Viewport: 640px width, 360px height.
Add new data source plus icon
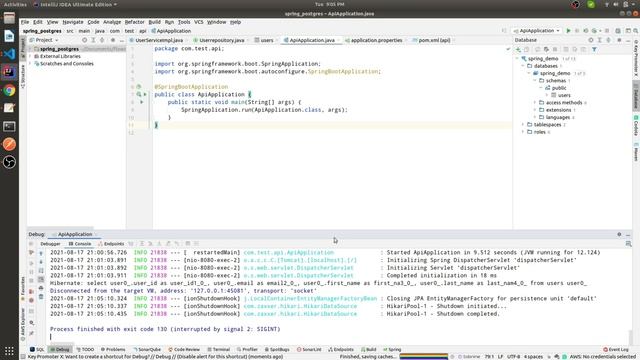[x=518, y=49]
